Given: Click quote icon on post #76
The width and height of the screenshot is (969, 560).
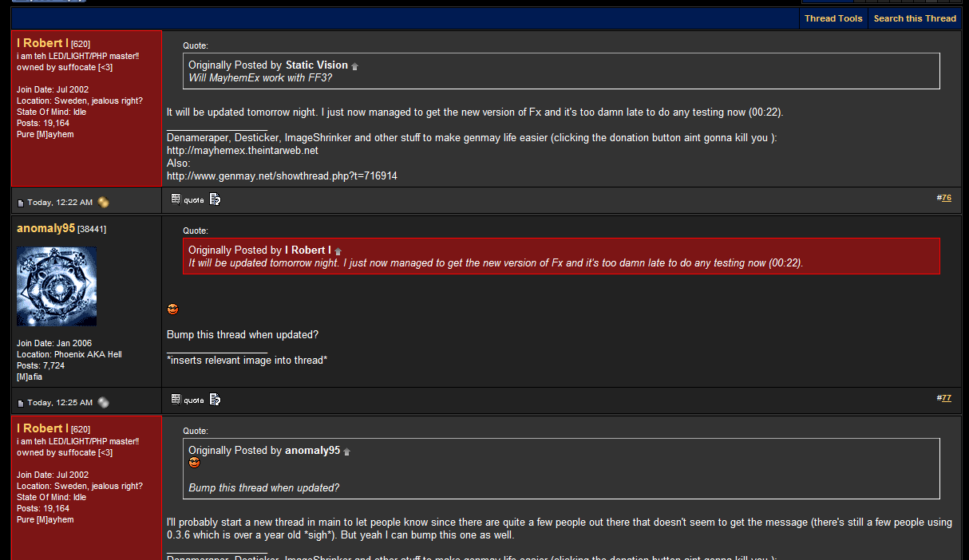Looking at the screenshot, I should pos(188,199).
